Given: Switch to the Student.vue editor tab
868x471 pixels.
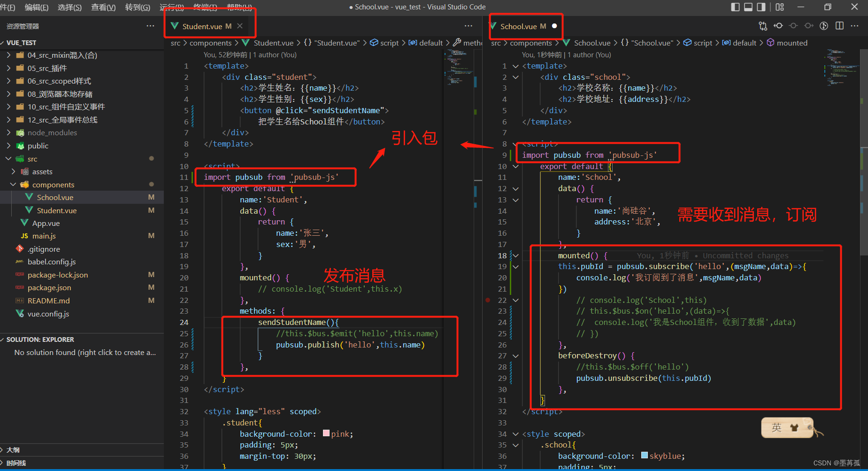Looking at the screenshot, I should point(202,26).
